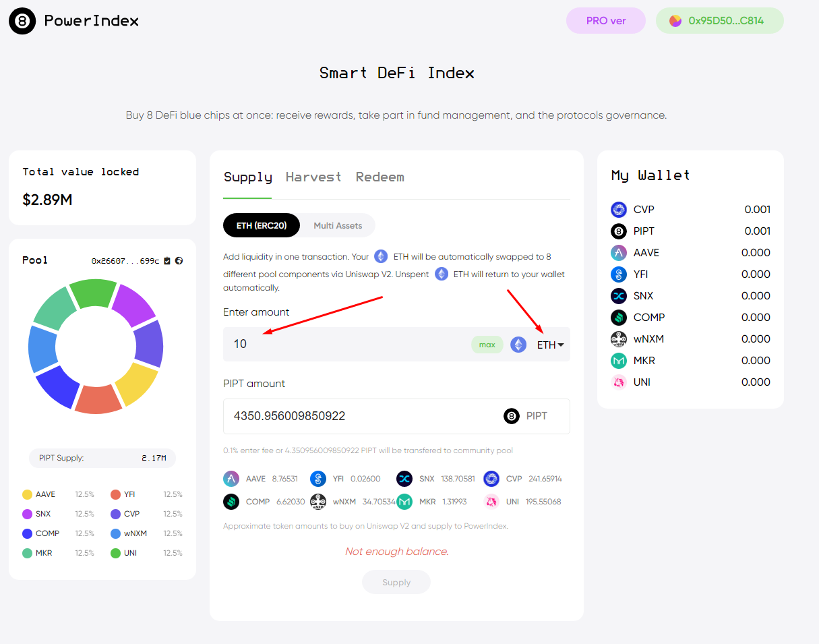Switch to Multi Assets supply mode

point(338,226)
